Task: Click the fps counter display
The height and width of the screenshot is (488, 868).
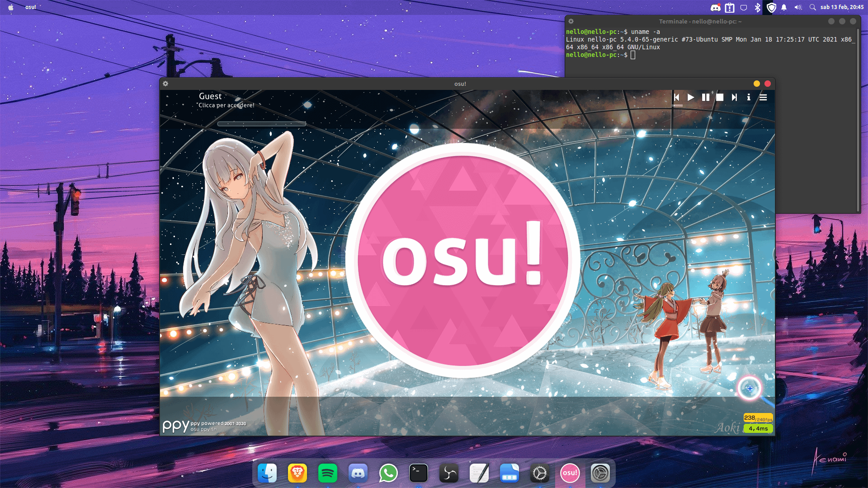Action: coord(758,418)
